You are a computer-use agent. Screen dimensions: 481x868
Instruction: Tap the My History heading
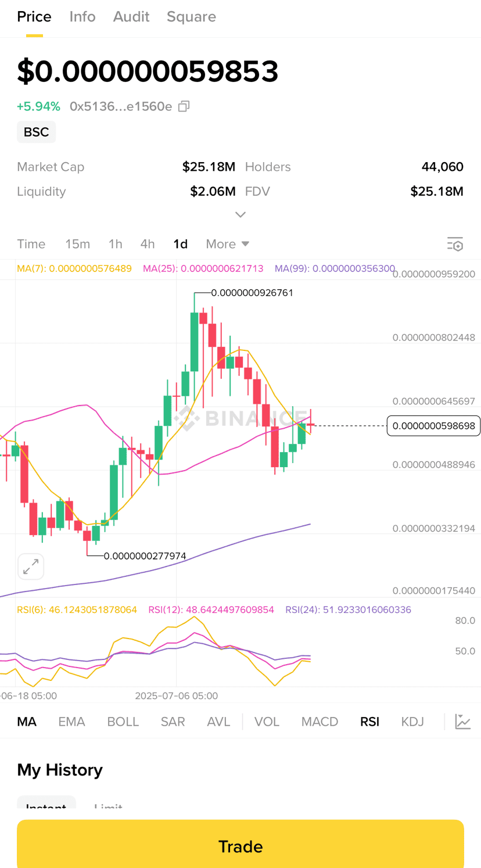pyautogui.click(x=60, y=770)
